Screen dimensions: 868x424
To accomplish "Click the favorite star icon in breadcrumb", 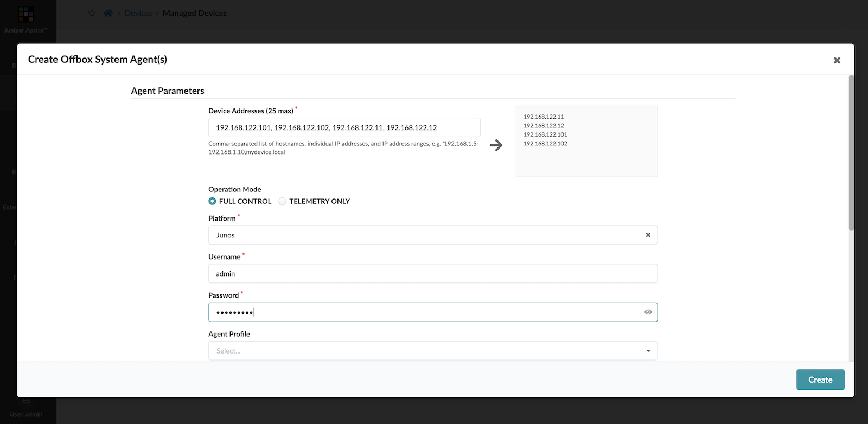I will [92, 13].
